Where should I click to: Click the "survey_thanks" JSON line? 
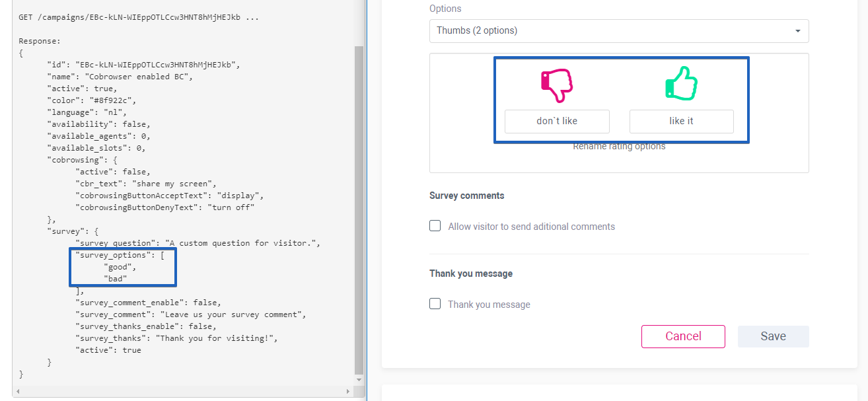click(176, 338)
